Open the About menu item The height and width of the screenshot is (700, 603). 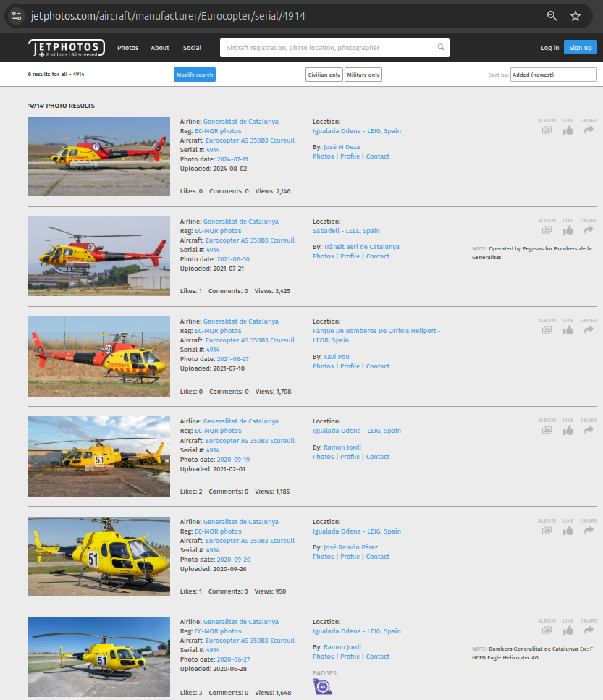point(160,48)
